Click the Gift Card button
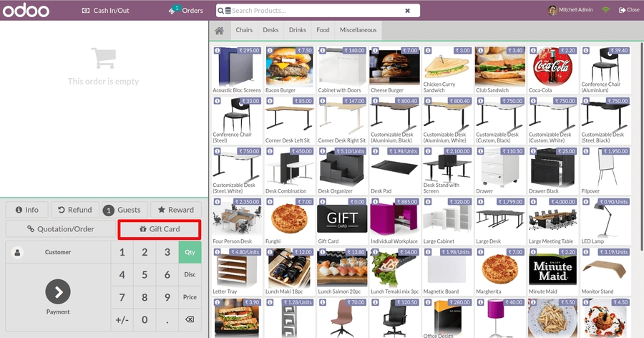The height and width of the screenshot is (338, 644). click(160, 229)
